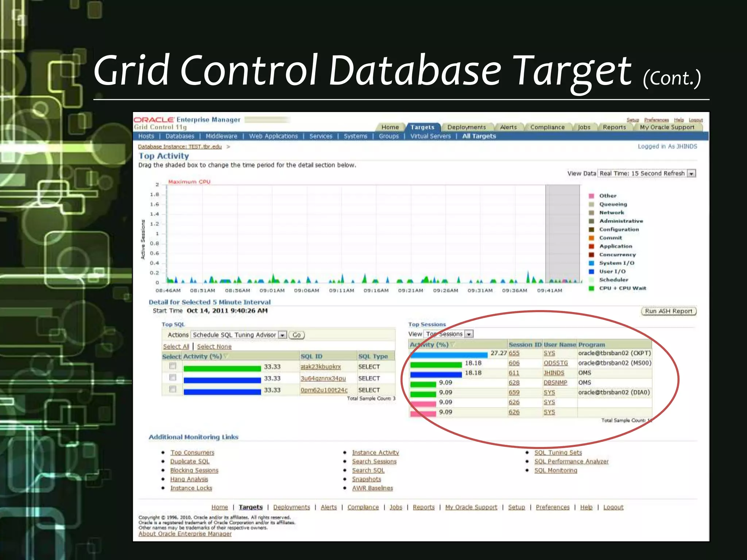Open session ID 659
The image size is (747, 560).
point(514,393)
